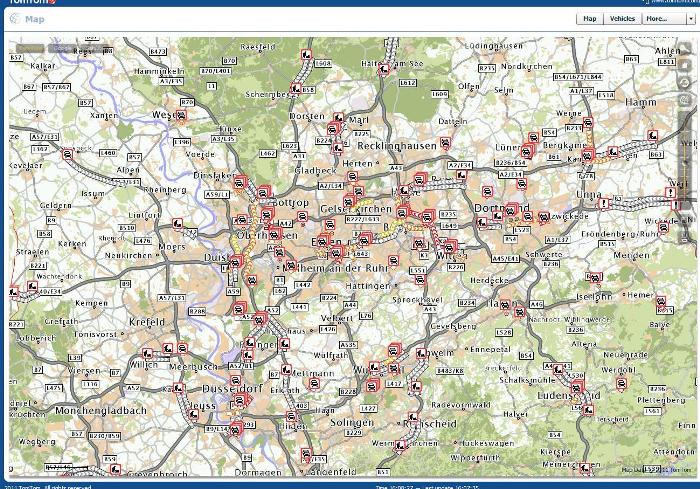Click the traffic jam icon at Mettmann

click(x=314, y=383)
